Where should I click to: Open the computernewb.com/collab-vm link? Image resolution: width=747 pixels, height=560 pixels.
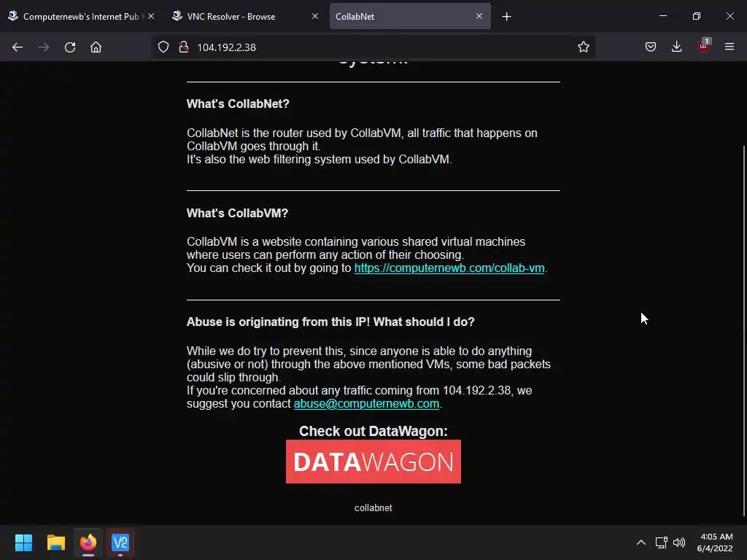pyautogui.click(x=449, y=268)
